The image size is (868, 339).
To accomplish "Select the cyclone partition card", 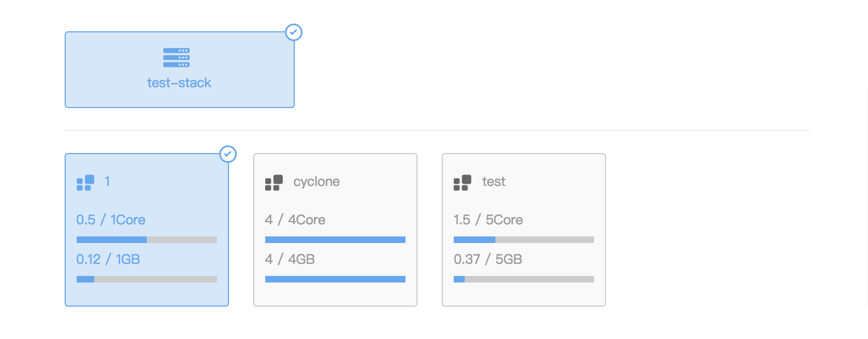I will point(335,230).
